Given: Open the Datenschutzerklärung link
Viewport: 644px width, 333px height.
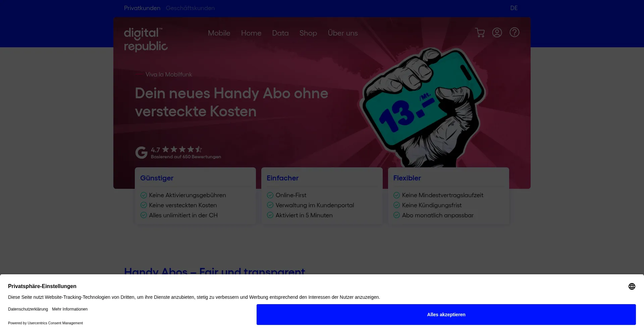Looking at the screenshot, I should coord(28,309).
